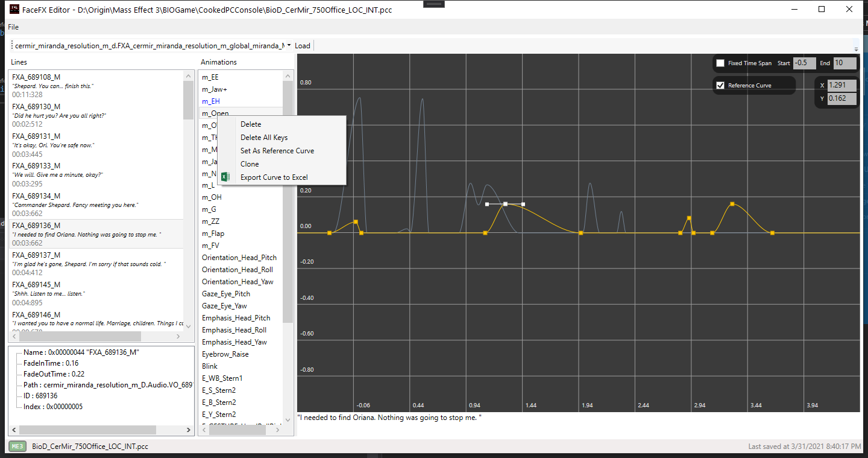The height and width of the screenshot is (458, 868).
Task: Select the m_Open animation
Action: pos(215,113)
